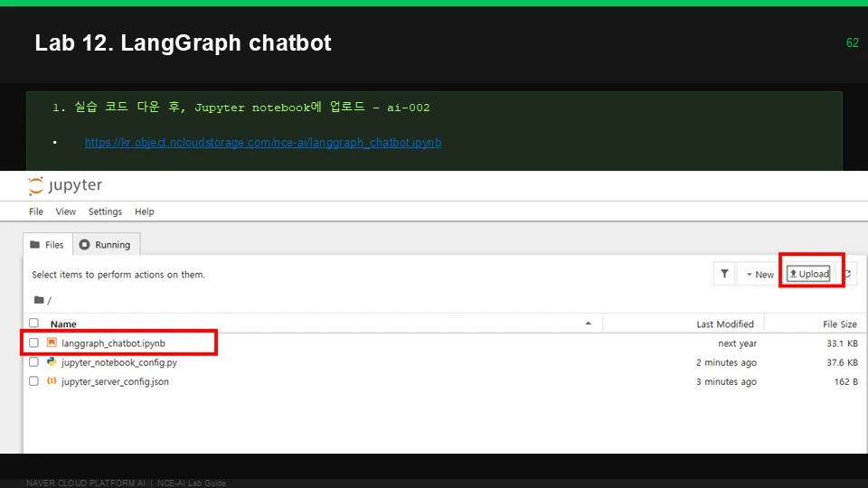Open jupyter_notebook_config.py file name

coord(119,362)
